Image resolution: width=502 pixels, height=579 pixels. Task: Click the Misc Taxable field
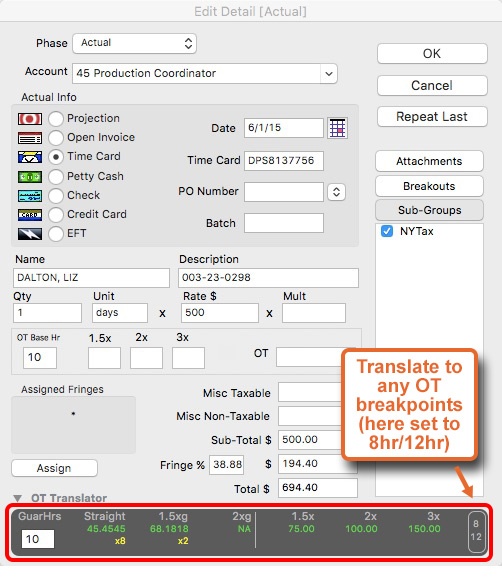click(x=310, y=392)
